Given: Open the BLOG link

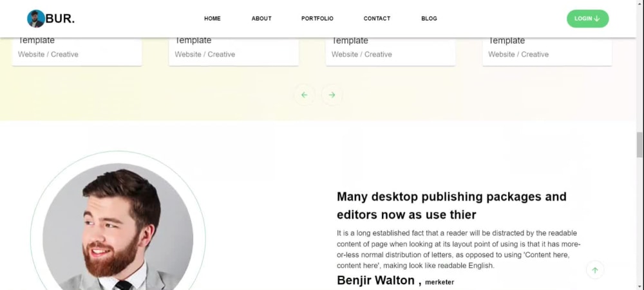Looking at the screenshot, I should coord(429,19).
